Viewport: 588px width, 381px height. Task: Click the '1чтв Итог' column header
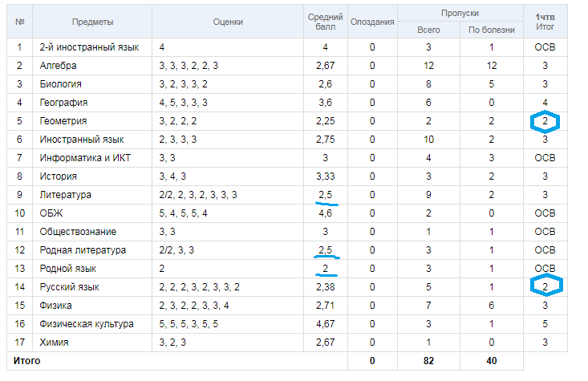[545, 22]
